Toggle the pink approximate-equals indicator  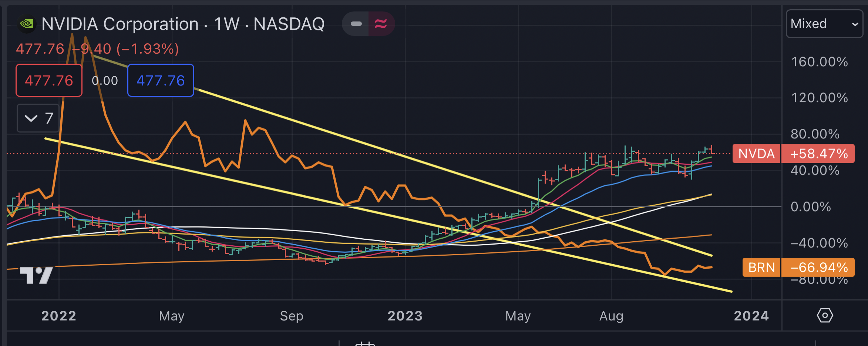381,24
